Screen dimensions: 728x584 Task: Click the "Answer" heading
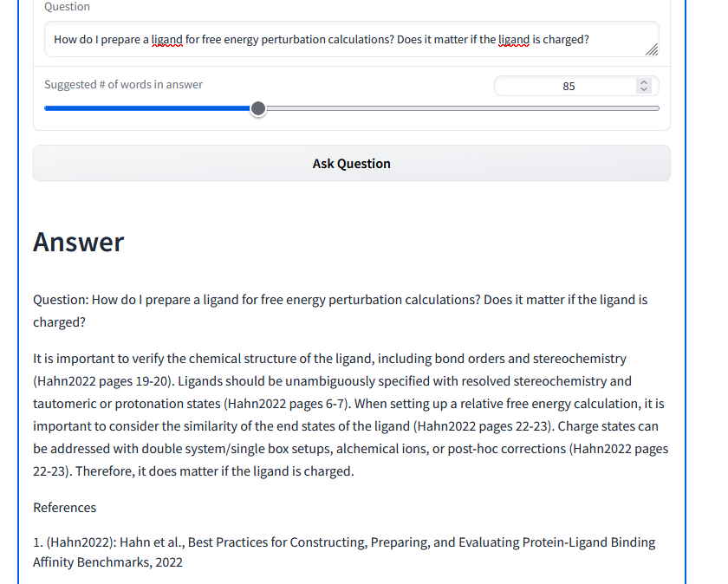click(x=79, y=242)
